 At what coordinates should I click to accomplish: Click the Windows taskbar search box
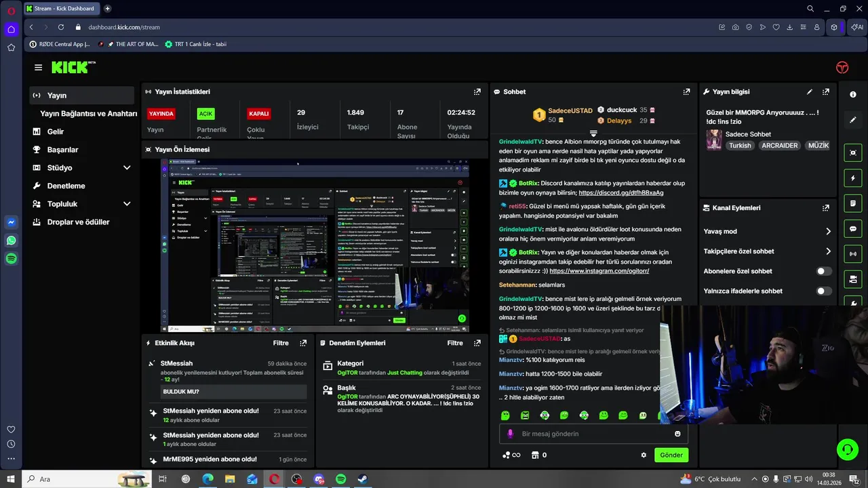click(x=87, y=479)
